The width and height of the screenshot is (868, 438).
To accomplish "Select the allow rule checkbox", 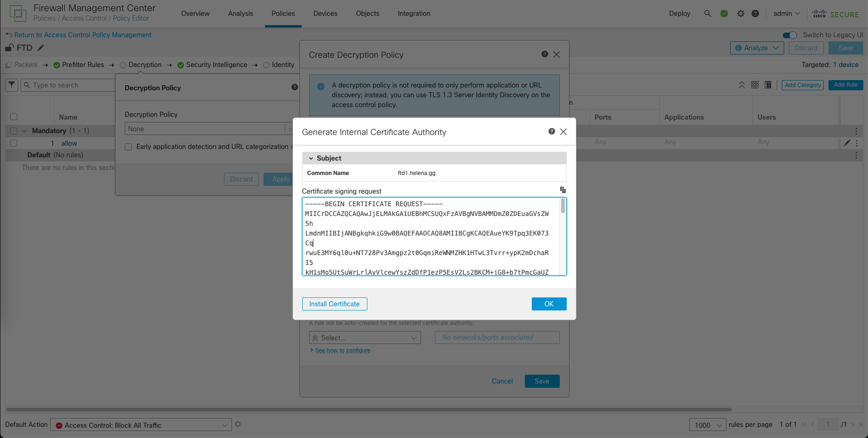I will pos(14,143).
